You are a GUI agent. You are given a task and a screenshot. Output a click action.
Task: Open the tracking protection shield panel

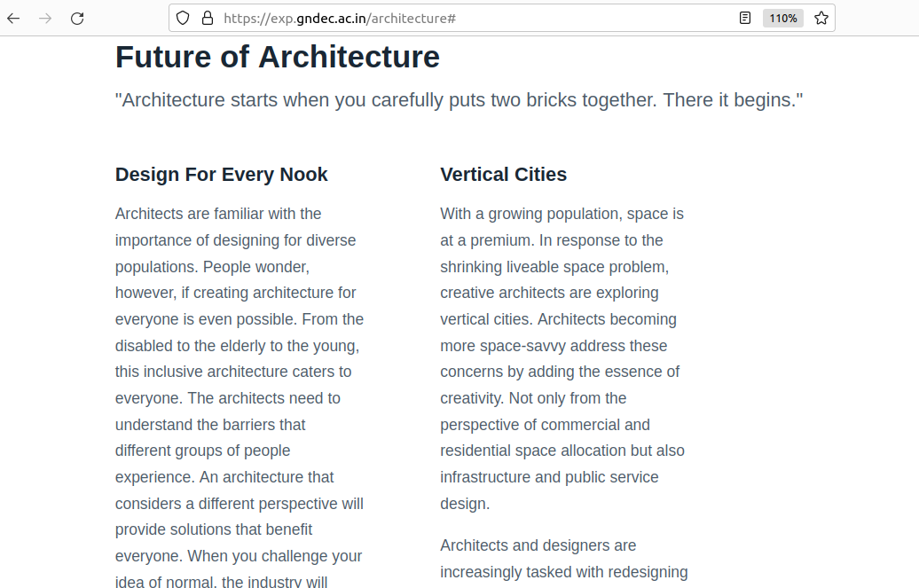183,18
